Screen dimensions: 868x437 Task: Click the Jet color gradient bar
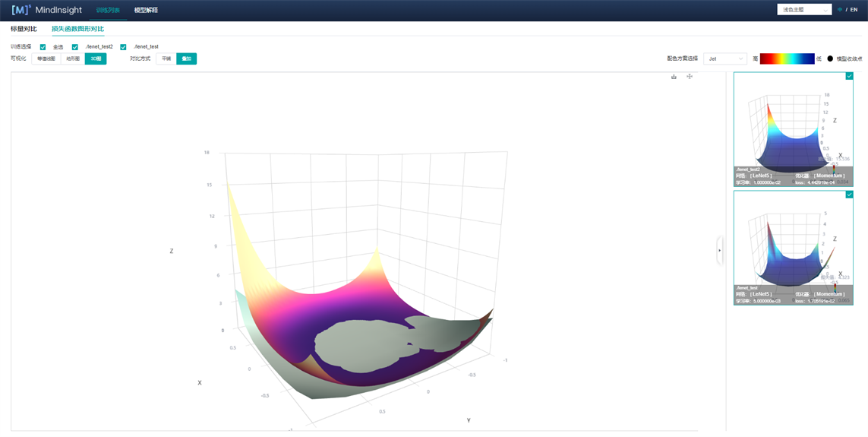pos(787,59)
